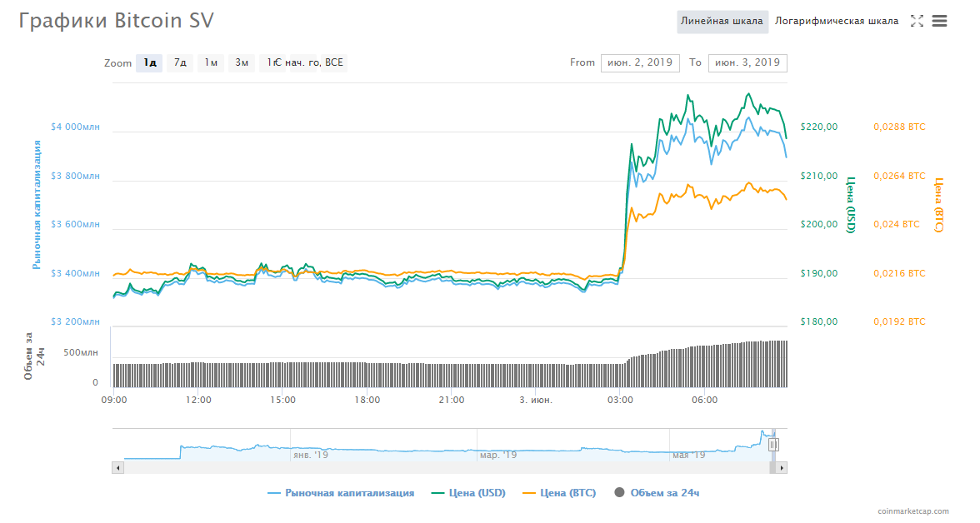The height and width of the screenshot is (523, 980).
Task: Click the 0,0216 BTC axis label
Action: point(899,273)
